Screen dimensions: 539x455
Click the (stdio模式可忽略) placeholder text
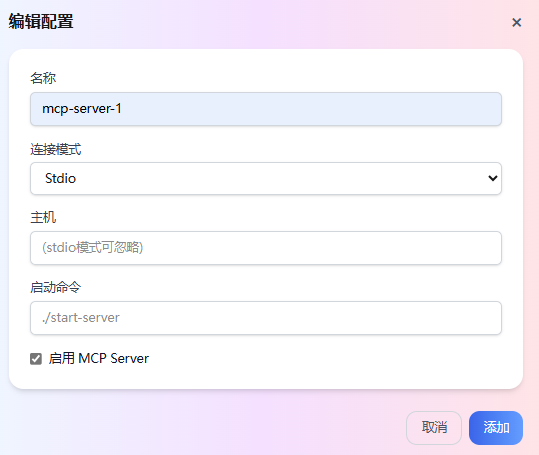(x=92, y=247)
